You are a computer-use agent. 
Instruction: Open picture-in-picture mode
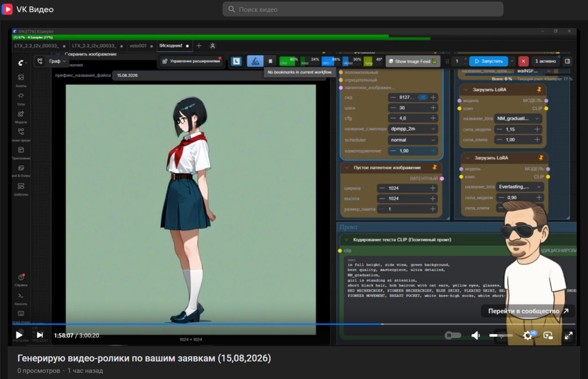tap(548, 336)
